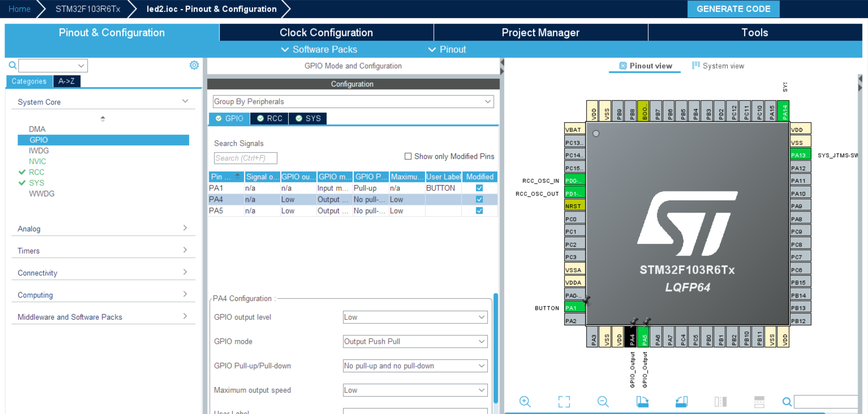Click the GENERATE CODE button
The image size is (868, 414).
click(733, 9)
